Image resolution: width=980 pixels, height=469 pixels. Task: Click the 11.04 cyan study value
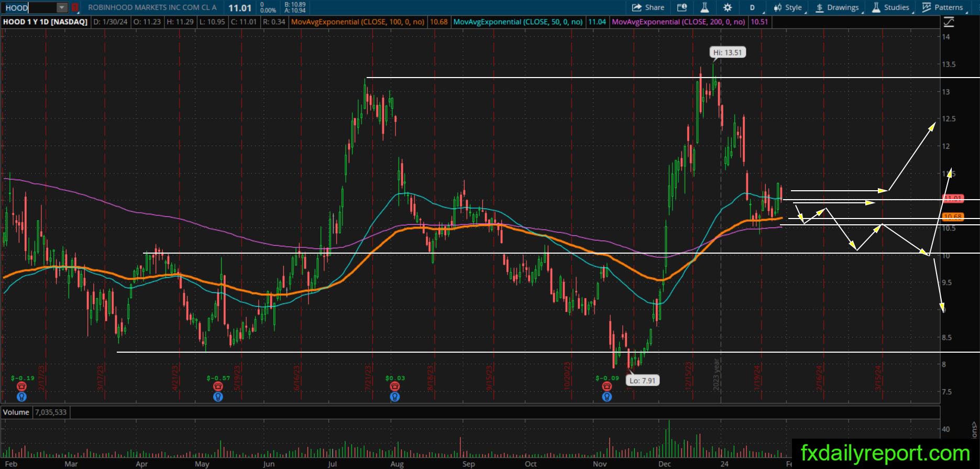[x=597, y=22]
